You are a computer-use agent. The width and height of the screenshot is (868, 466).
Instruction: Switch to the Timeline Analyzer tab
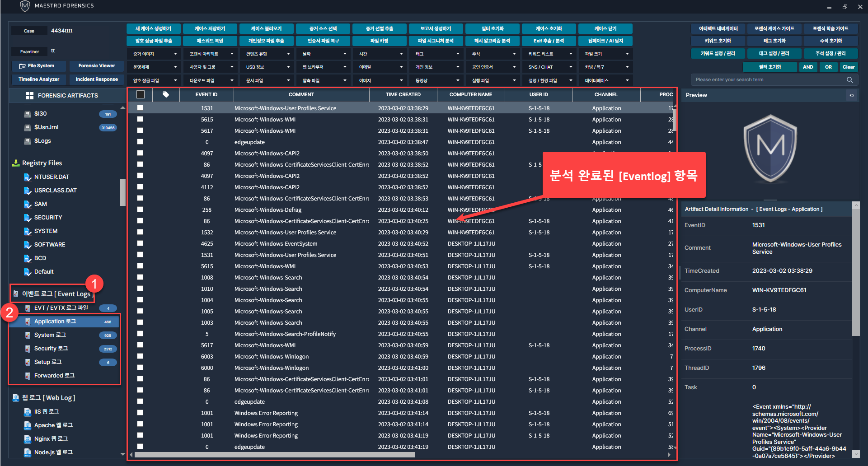click(x=39, y=79)
